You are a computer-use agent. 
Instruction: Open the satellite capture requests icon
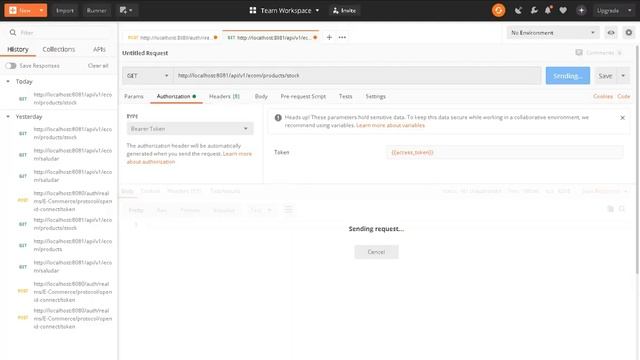518,11
